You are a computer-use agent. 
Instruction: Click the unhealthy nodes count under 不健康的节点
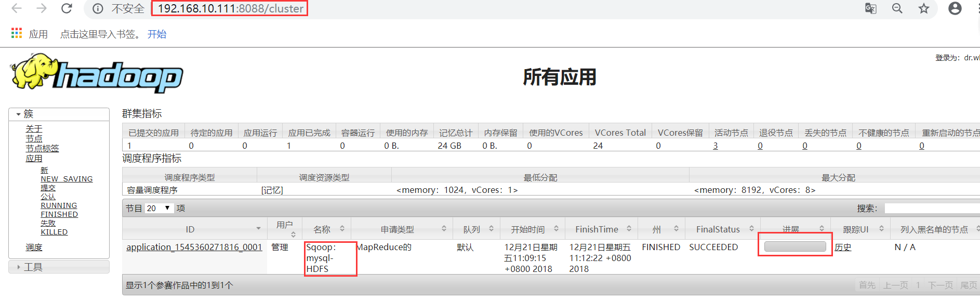[x=859, y=146]
